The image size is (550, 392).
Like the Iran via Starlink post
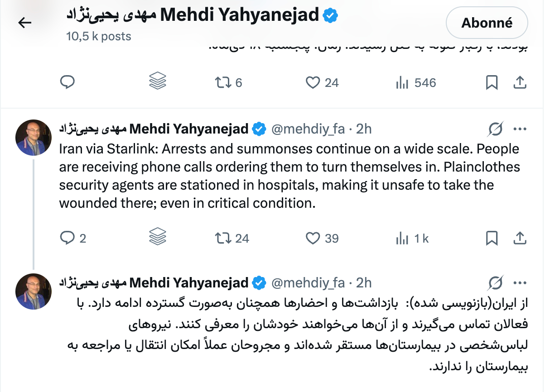click(313, 238)
